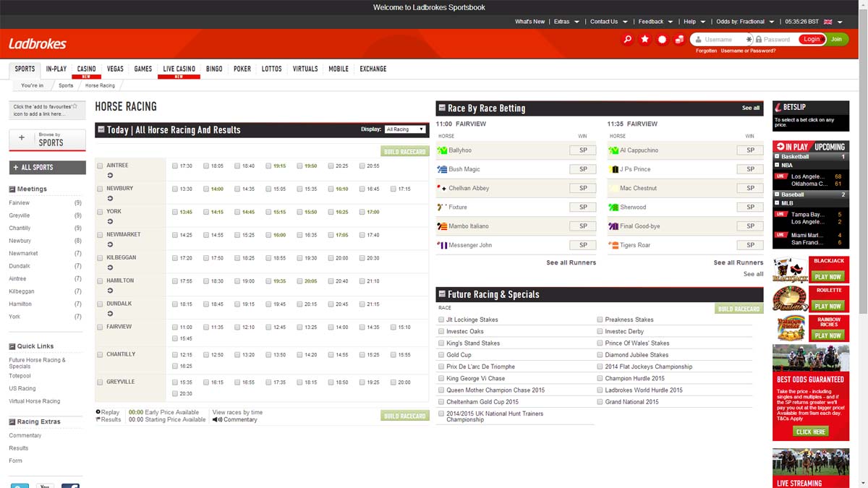This screenshot has height=488, width=868.
Task: Open the Display All Racing dropdown
Action: point(405,129)
